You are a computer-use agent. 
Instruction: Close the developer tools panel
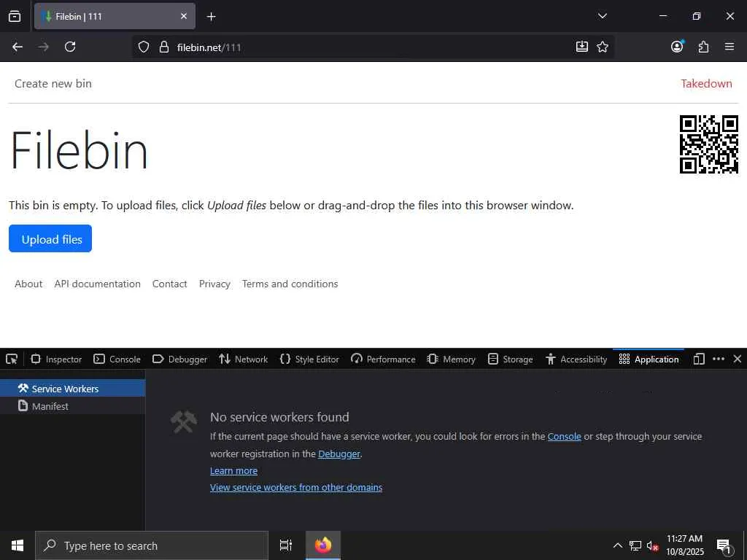[x=738, y=359]
